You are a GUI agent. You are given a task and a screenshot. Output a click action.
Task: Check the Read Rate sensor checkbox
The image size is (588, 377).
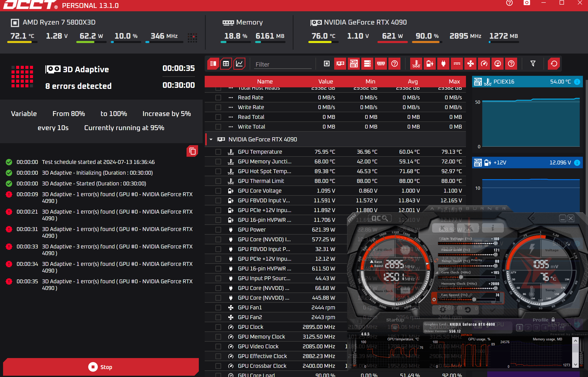pyautogui.click(x=218, y=98)
